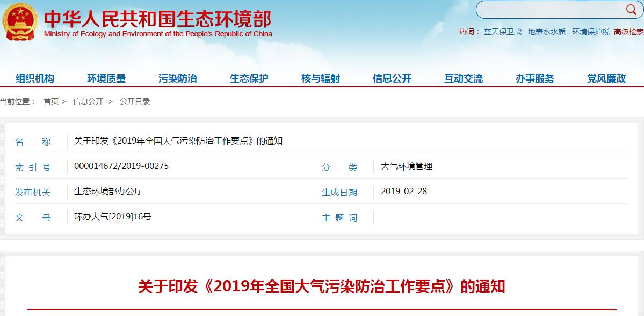Click the 地表水水质 hot keyword
The width and height of the screenshot is (644, 316).
(547, 32)
